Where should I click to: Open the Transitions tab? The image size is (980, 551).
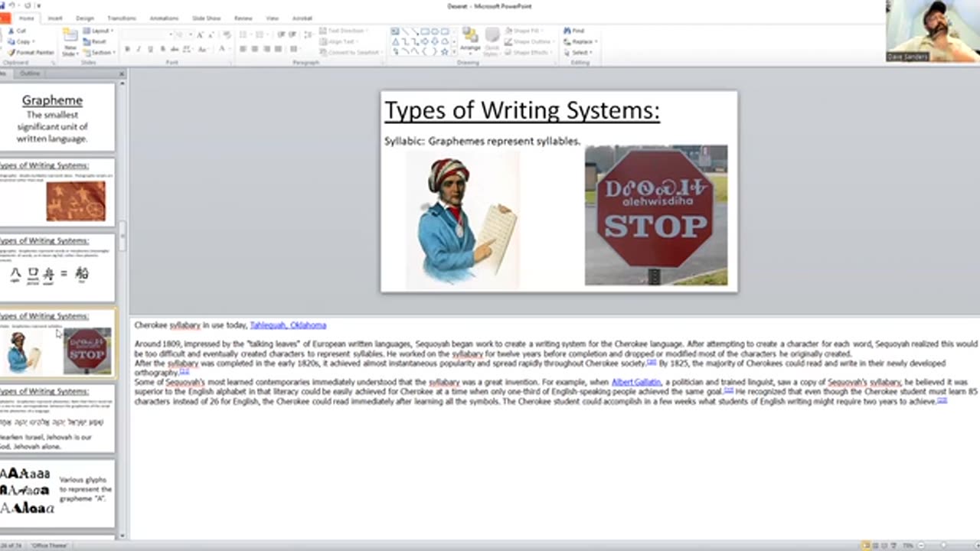[x=122, y=18]
